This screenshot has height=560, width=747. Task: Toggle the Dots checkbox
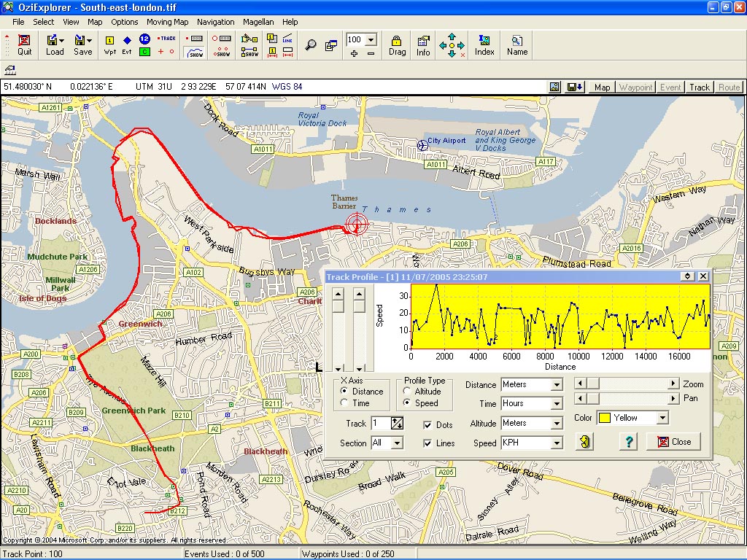[x=427, y=425]
